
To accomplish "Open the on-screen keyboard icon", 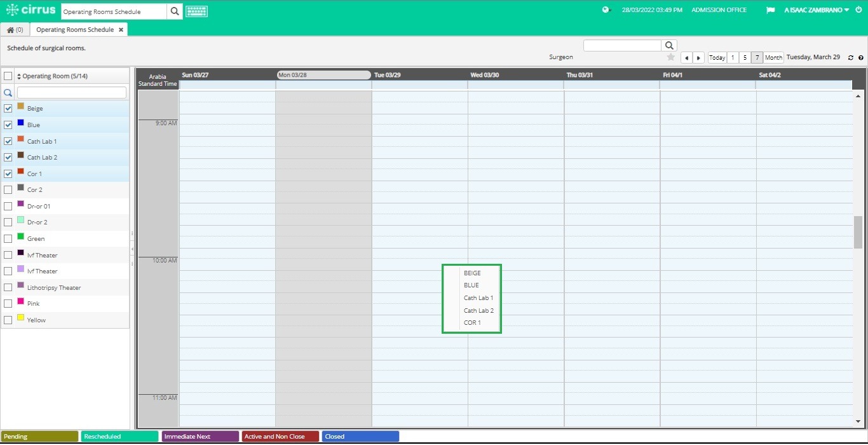I will point(196,11).
